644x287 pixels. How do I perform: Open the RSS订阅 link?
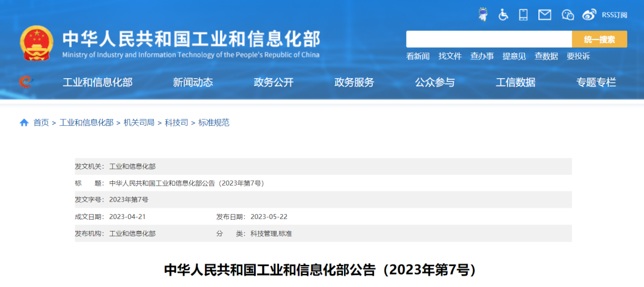coord(614,15)
